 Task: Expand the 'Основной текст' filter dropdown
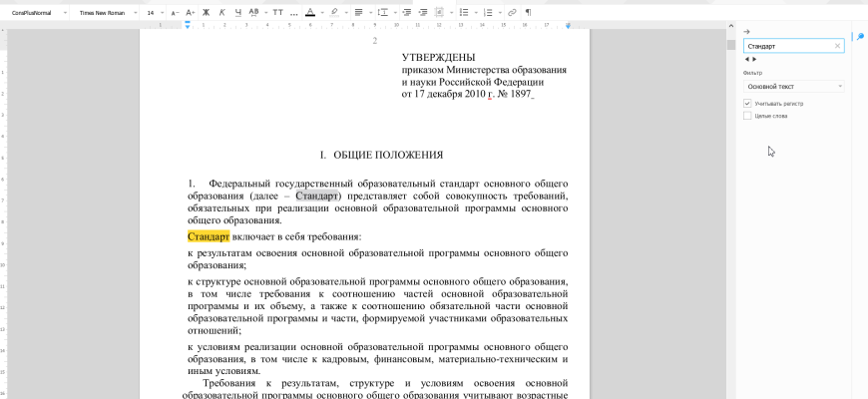(x=793, y=87)
